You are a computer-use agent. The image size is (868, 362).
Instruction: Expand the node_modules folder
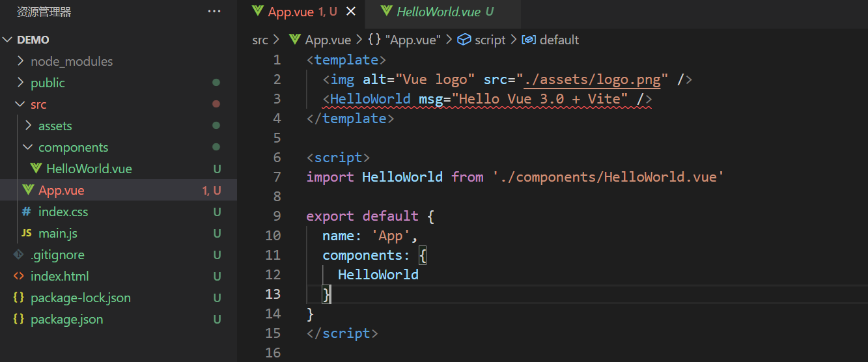tap(20, 61)
